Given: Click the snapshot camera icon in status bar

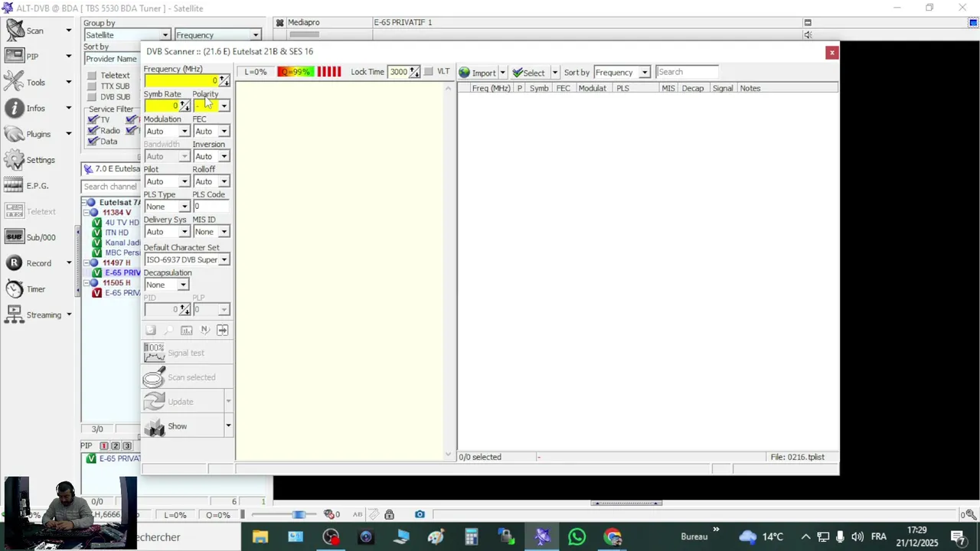Looking at the screenshot, I should (x=420, y=514).
